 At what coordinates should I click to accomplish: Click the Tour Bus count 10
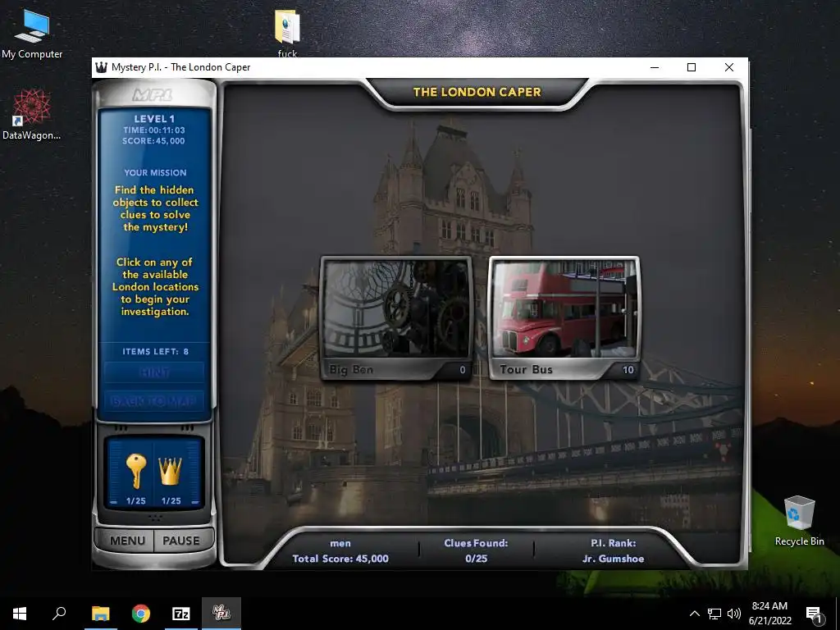click(628, 370)
